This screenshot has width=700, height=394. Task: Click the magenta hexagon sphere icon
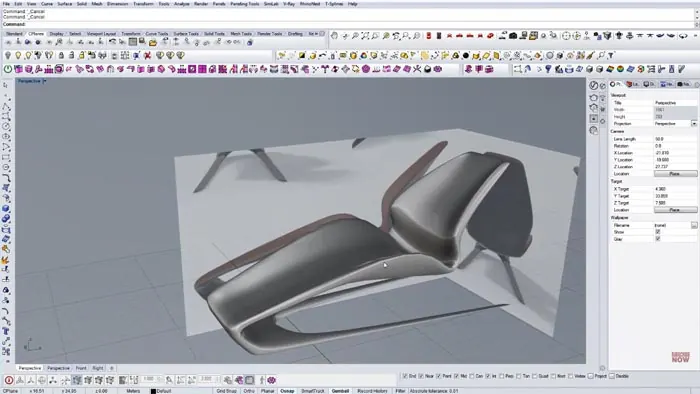[x=366, y=69]
